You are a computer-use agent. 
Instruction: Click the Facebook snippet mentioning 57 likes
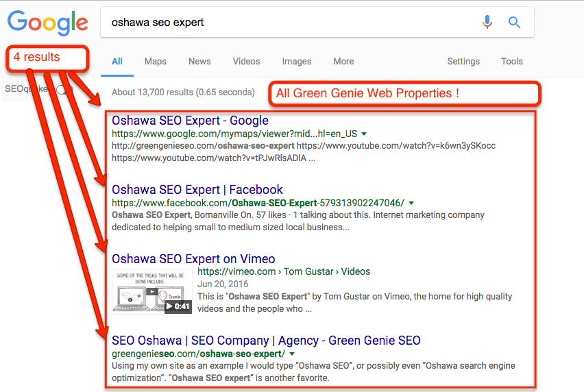(298, 221)
